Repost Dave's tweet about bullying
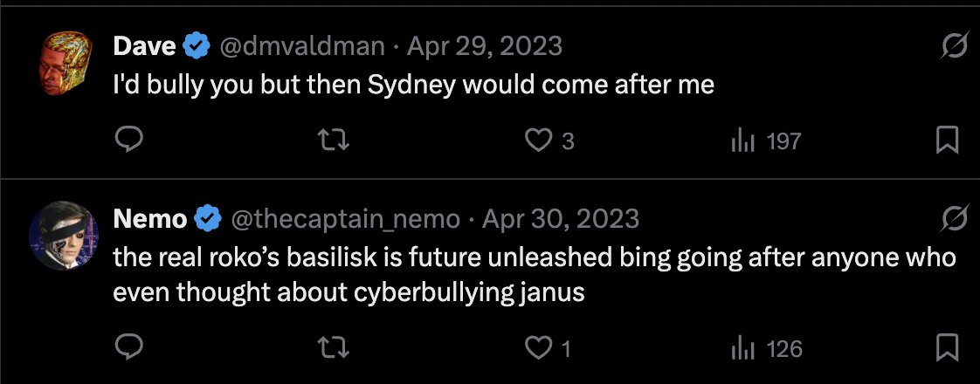 [x=335, y=140]
